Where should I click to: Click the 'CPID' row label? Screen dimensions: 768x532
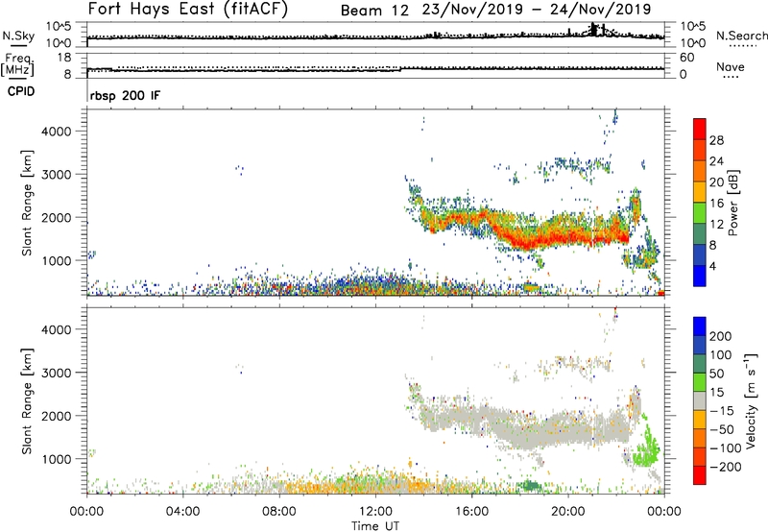click(x=21, y=91)
